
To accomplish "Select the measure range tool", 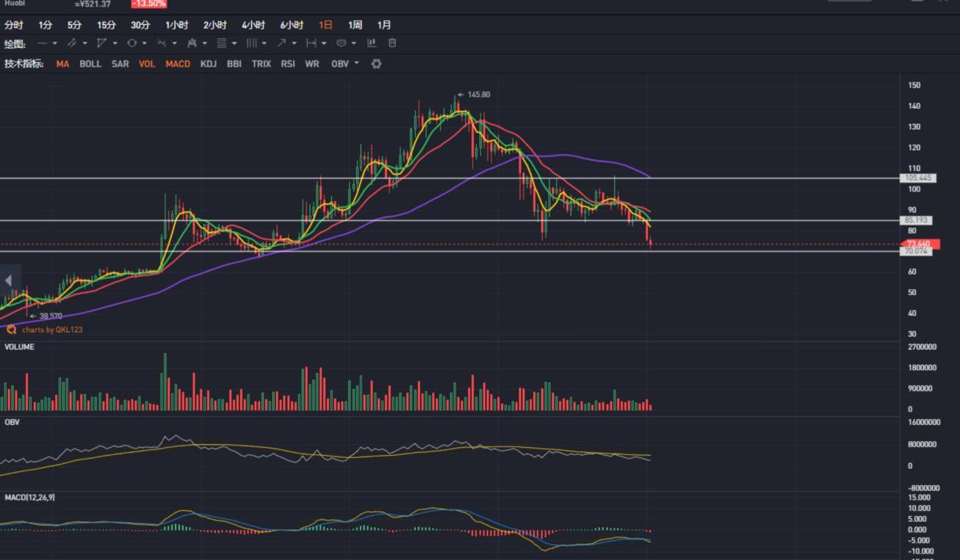I will [311, 43].
